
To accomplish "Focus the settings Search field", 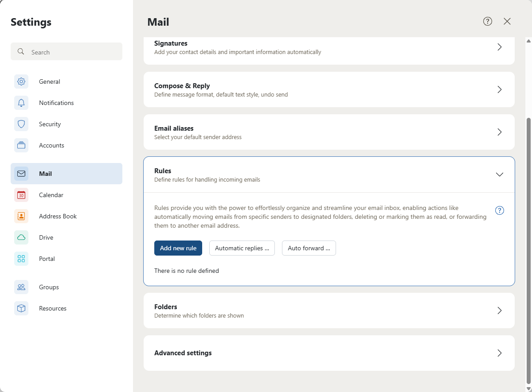I will tap(66, 51).
